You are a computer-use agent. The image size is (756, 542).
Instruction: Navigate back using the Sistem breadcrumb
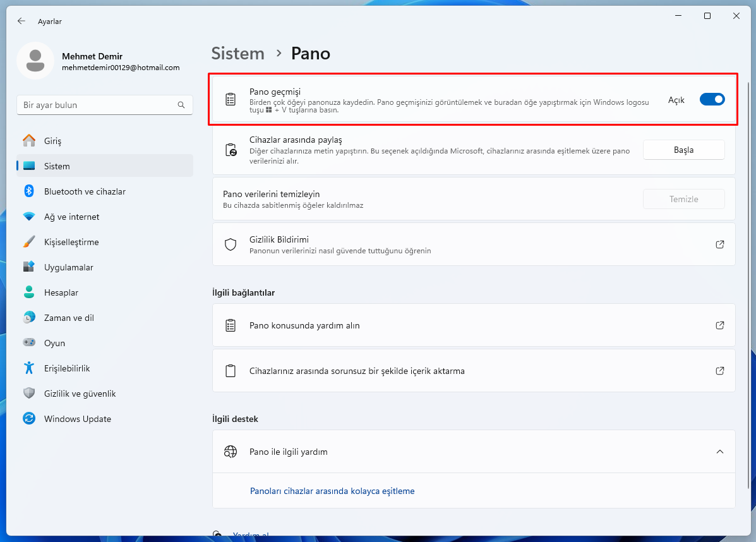237,54
